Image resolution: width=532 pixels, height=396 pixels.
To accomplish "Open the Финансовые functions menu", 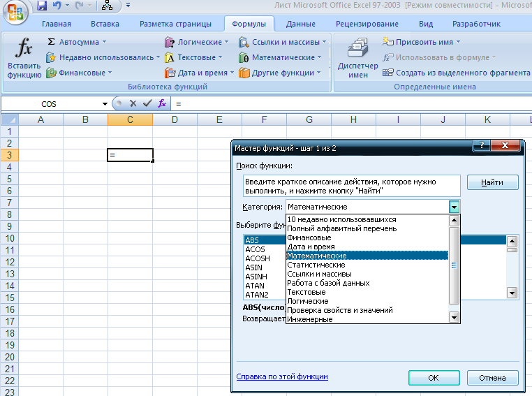I will [79, 73].
